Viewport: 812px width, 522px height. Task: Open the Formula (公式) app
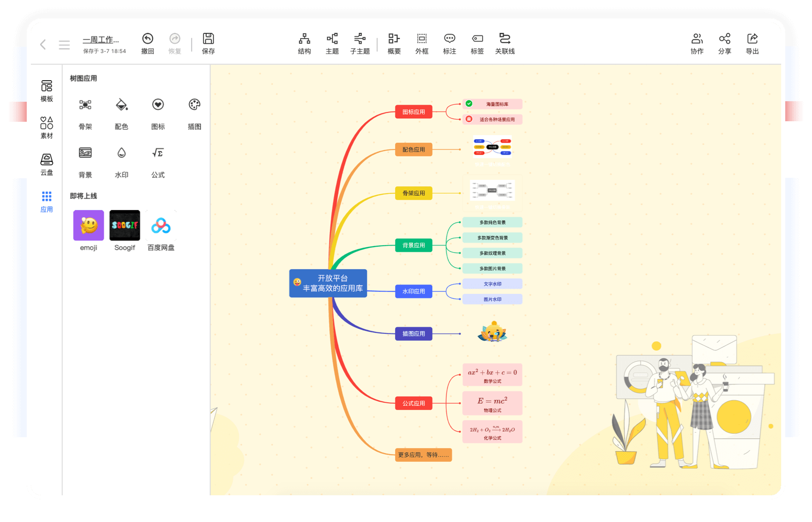[158, 154]
